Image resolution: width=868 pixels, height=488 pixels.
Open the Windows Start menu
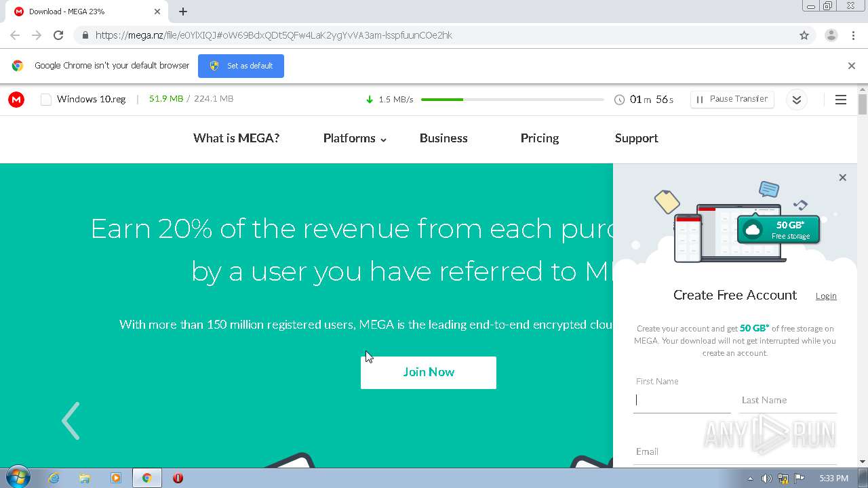[x=18, y=478]
